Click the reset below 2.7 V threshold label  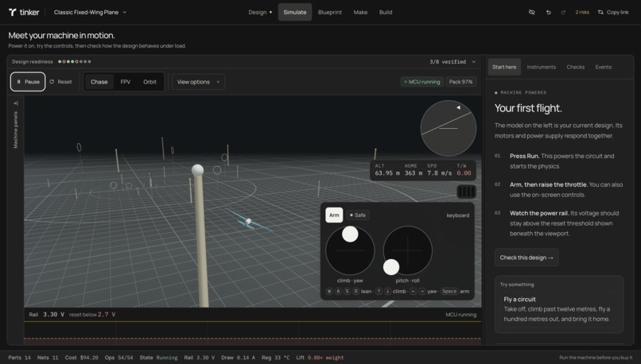click(92, 315)
